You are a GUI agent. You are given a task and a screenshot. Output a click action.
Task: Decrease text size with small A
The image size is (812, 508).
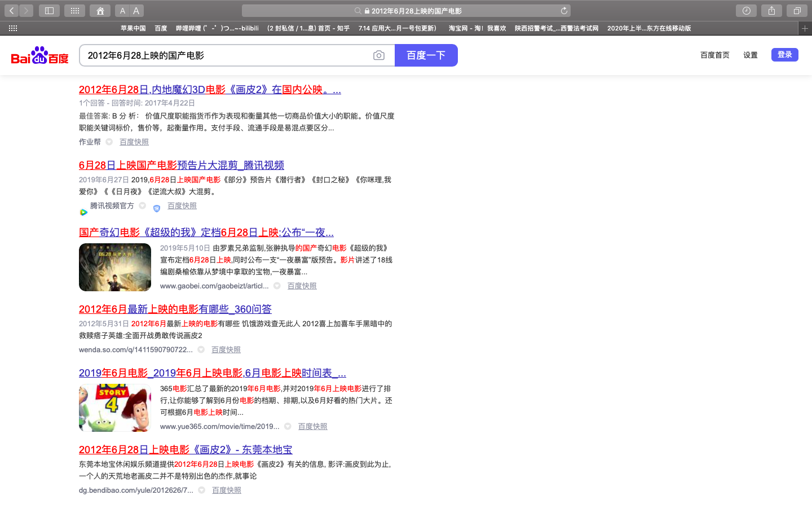122,11
